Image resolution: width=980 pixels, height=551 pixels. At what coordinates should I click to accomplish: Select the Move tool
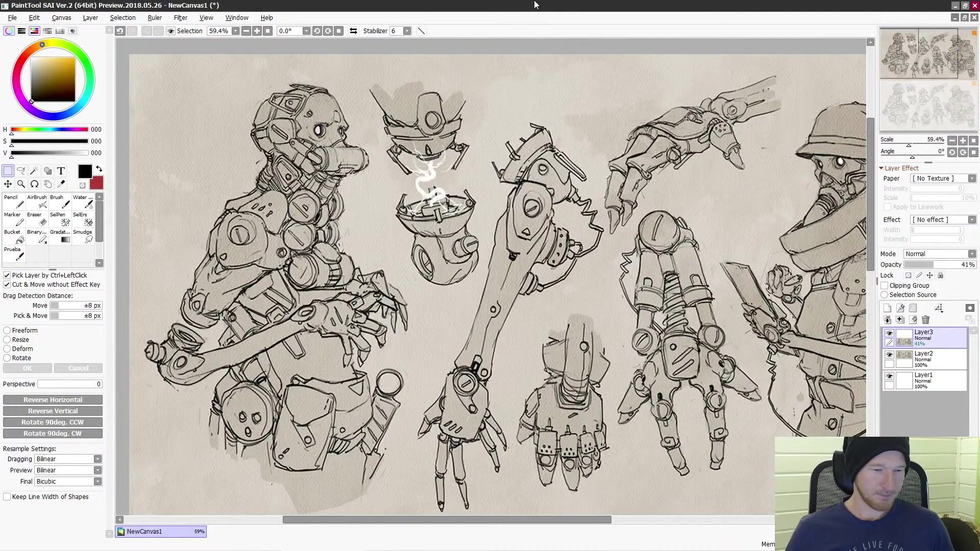point(8,184)
